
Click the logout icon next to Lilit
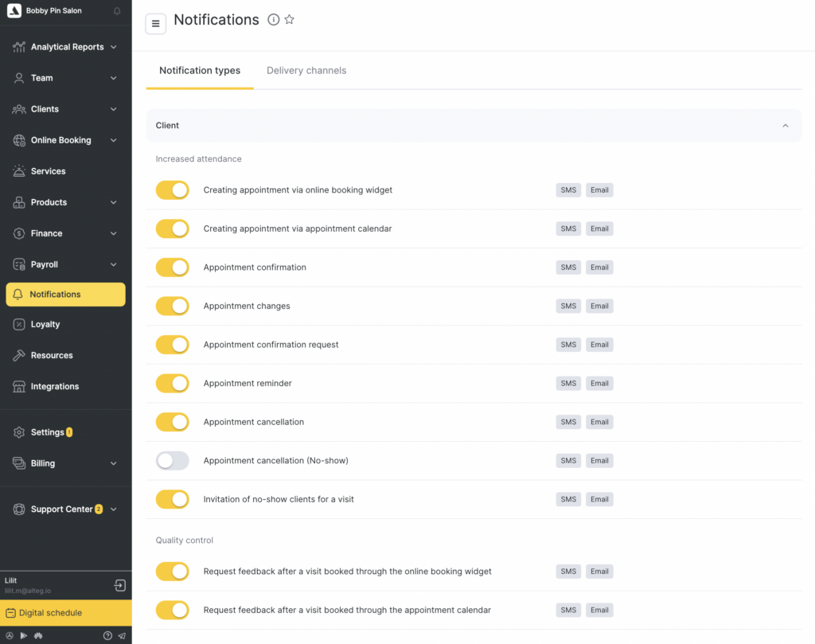click(x=119, y=586)
